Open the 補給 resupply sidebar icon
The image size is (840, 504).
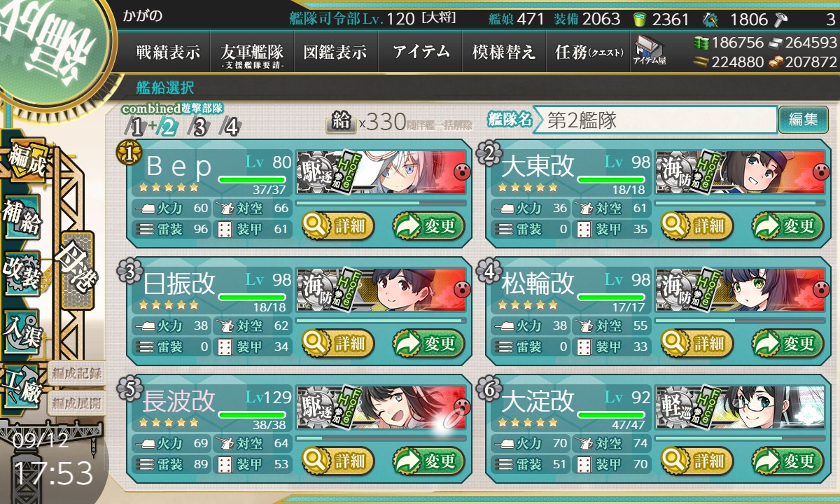22,218
